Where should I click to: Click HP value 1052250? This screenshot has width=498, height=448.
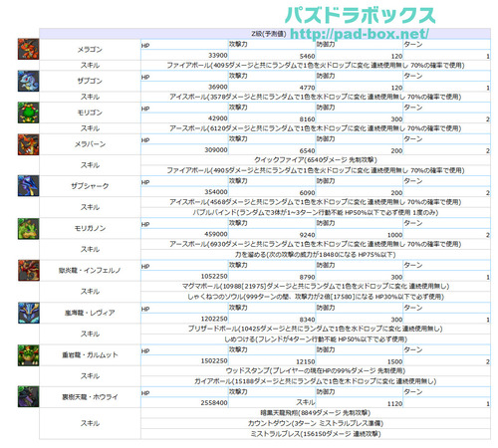214,276
